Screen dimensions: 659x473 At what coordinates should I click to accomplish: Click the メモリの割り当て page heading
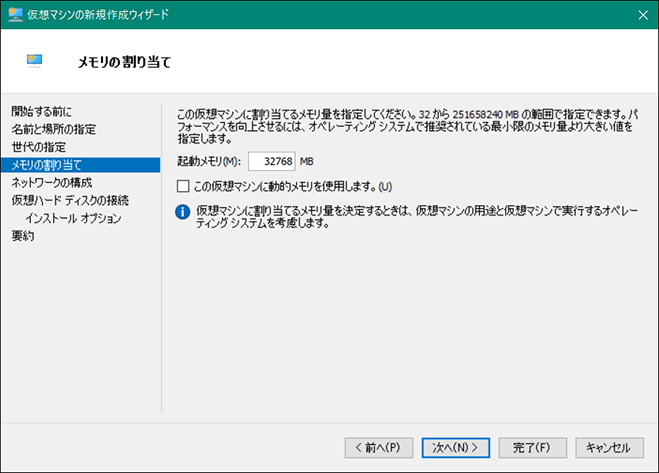[124, 62]
